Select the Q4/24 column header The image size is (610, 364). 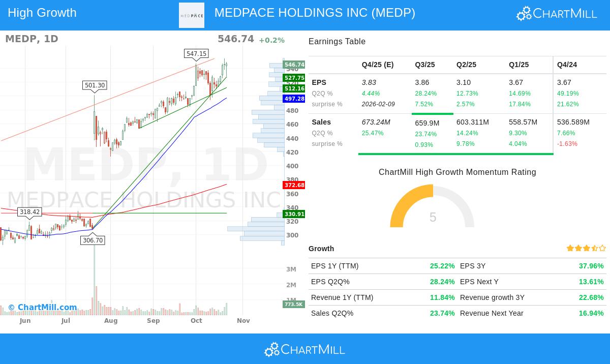[567, 65]
